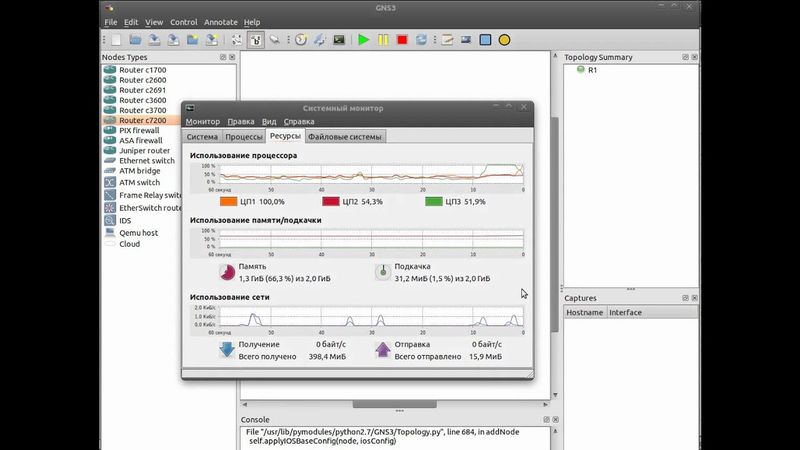
Task: Click the Open topology folder icon
Action: (x=135, y=40)
